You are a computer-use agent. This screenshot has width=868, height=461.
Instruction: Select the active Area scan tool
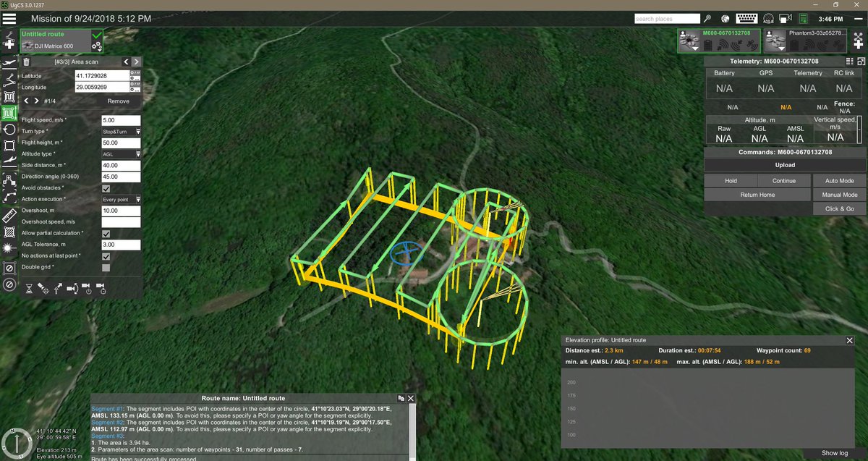[x=9, y=113]
